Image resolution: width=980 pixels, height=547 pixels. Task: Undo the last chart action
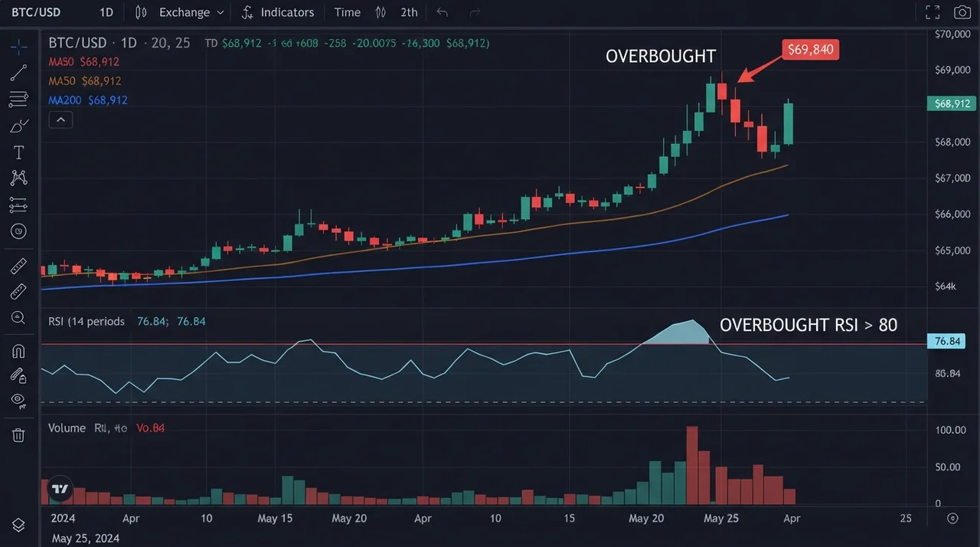tap(442, 12)
